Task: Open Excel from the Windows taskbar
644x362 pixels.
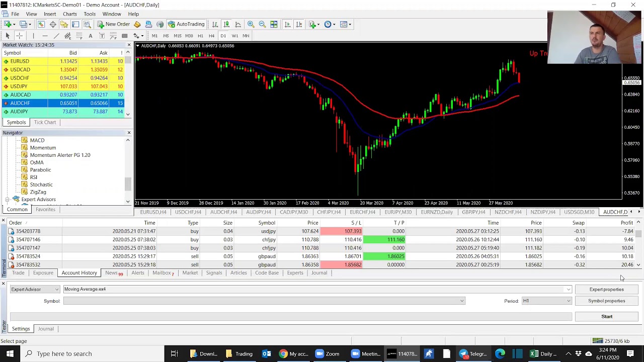Action: [542, 353]
